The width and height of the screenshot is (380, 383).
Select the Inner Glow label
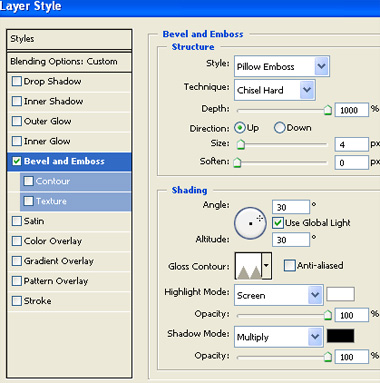point(47,141)
